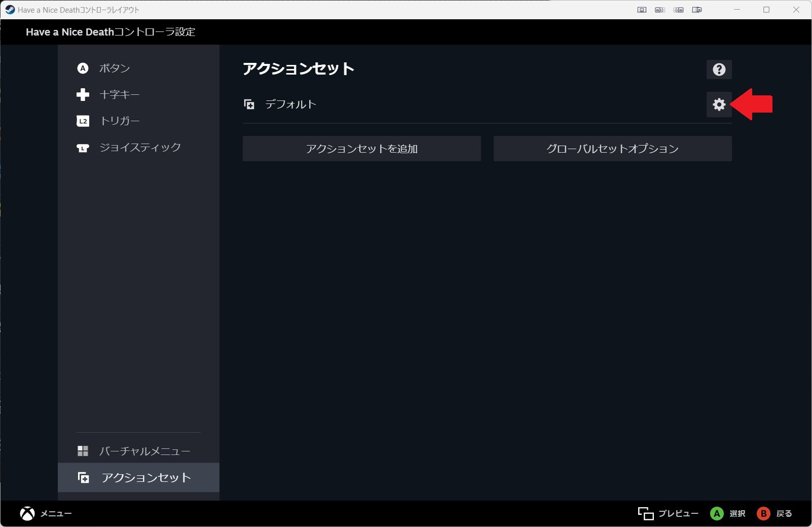Select the デフォルト action set row
Screen dimensions: 812x527
tap(487, 104)
